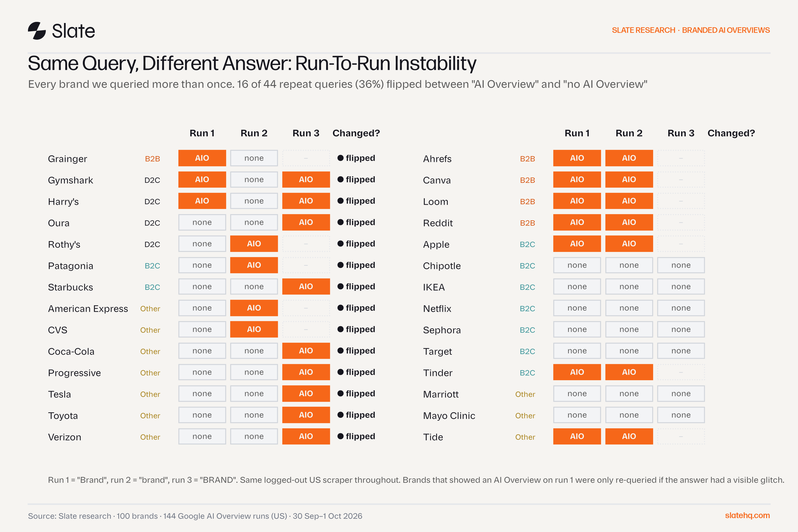Click the flipped marker for Verizon
The height and width of the screenshot is (532, 798).
click(356, 436)
